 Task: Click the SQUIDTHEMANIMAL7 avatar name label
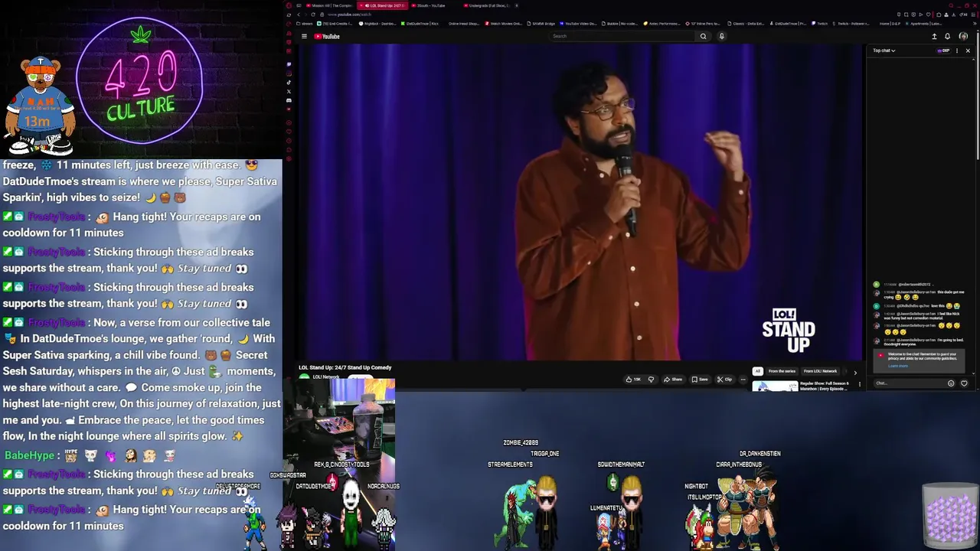(x=621, y=465)
